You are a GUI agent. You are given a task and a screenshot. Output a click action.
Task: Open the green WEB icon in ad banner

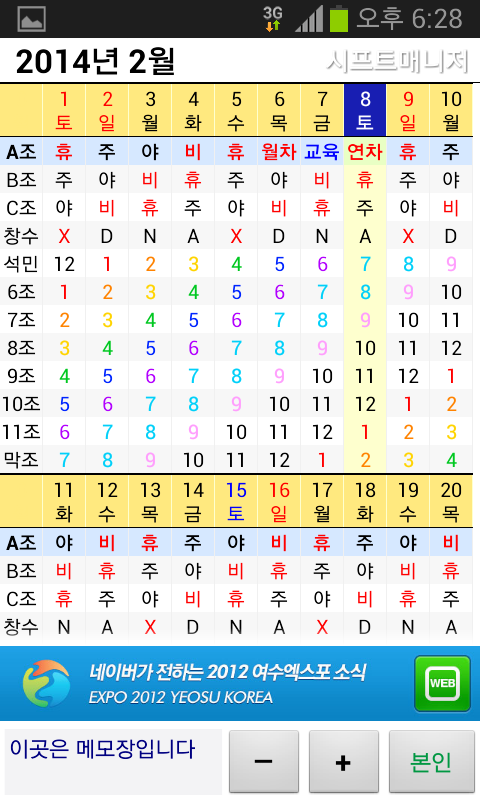click(x=442, y=683)
